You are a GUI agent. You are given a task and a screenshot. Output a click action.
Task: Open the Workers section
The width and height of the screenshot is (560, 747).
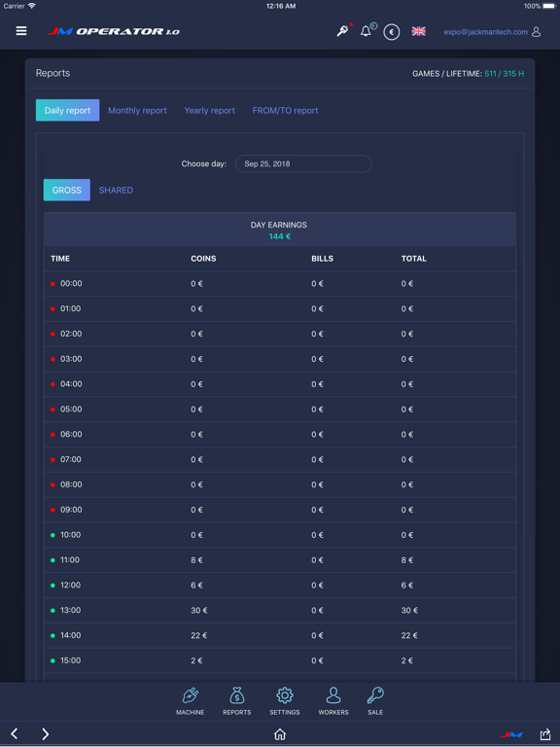[333, 701]
